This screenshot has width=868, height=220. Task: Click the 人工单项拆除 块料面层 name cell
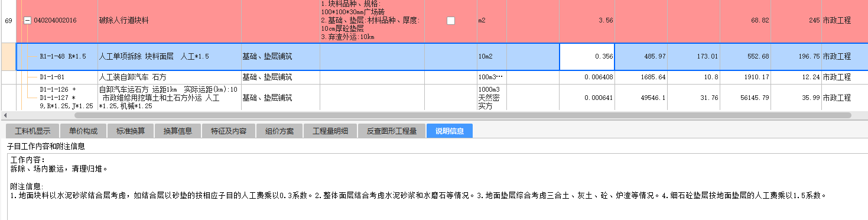pos(169,57)
